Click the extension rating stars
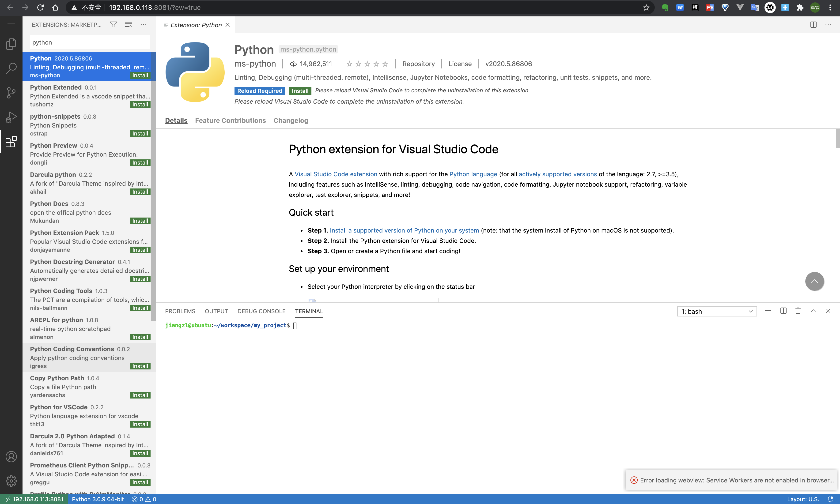 (367, 64)
